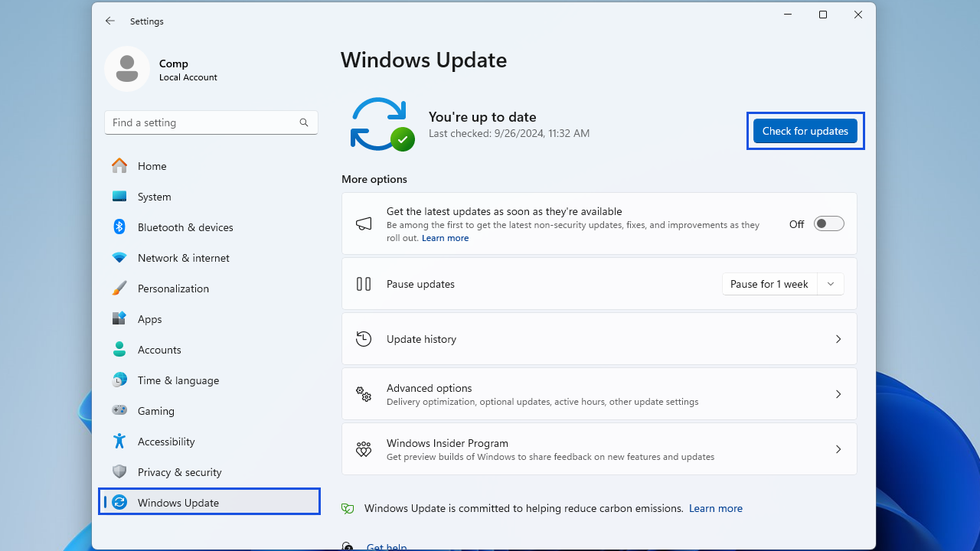Click the megaphone icon for latest updates

click(364, 223)
